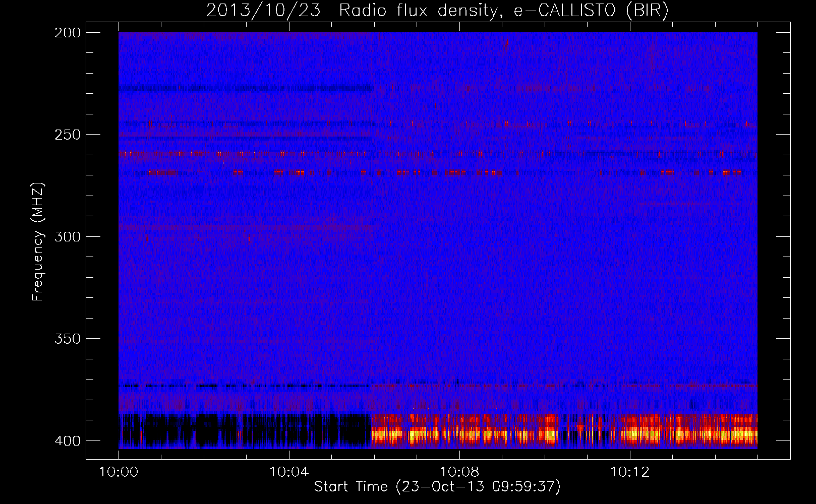816x504 pixels.
Task: Click the 400 frequency tick label
Action: tap(68, 441)
